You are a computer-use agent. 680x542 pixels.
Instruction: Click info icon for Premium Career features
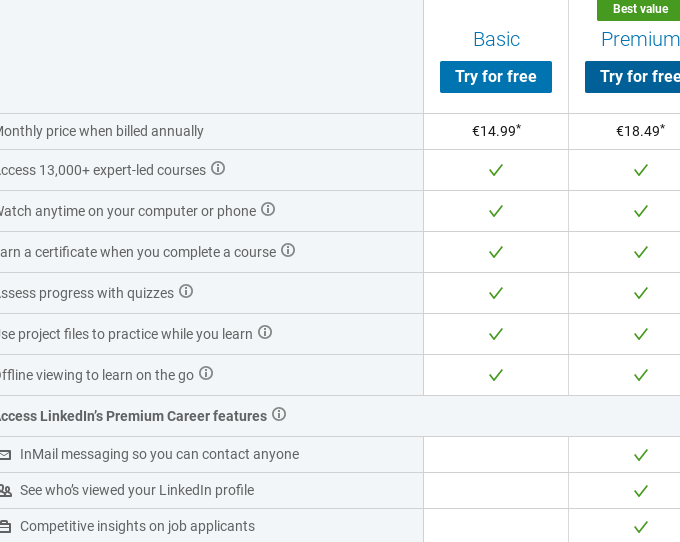coord(279,415)
